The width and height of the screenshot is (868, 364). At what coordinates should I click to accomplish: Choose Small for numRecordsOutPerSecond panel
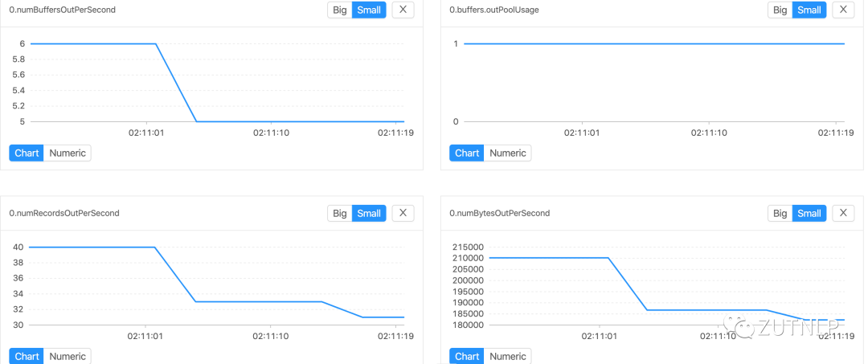[x=369, y=213]
